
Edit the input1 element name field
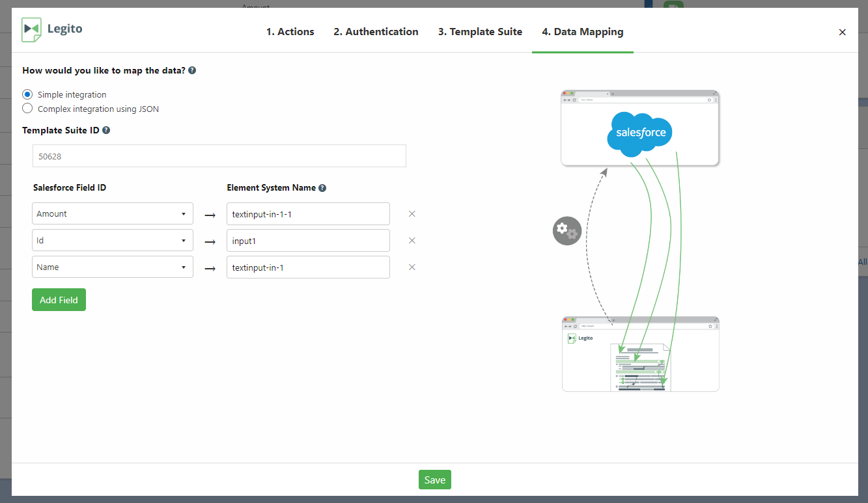tap(308, 240)
